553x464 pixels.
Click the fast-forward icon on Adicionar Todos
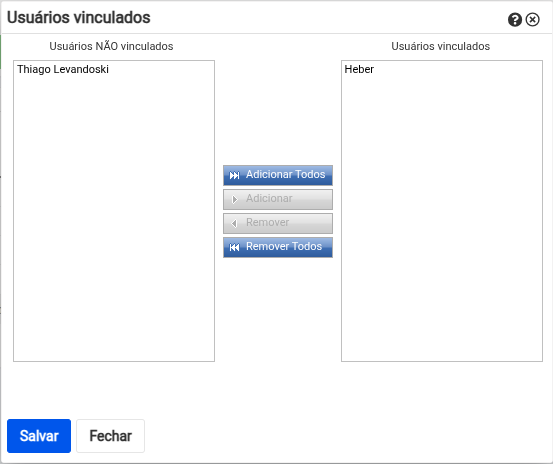tap(234, 175)
